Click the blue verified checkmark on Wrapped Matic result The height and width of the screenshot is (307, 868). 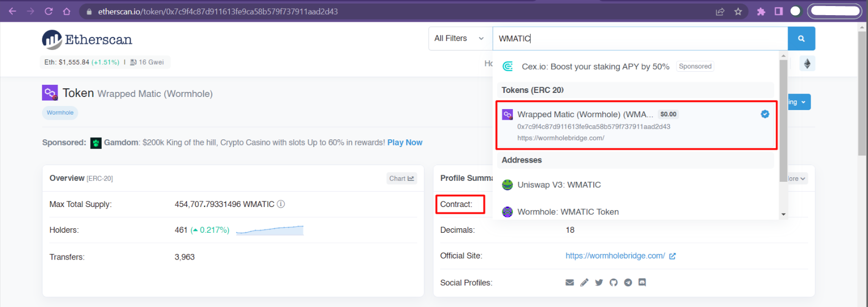pos(765,114)
